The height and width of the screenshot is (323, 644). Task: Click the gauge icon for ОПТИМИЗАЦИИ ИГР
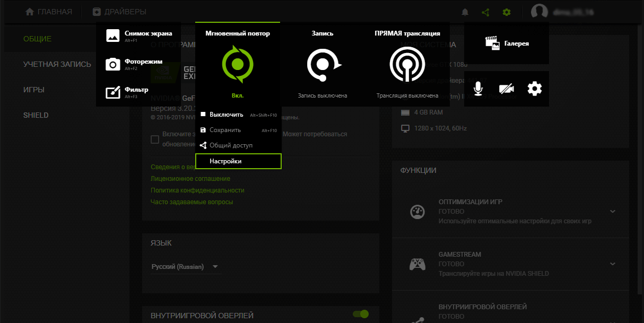point(417,212)
